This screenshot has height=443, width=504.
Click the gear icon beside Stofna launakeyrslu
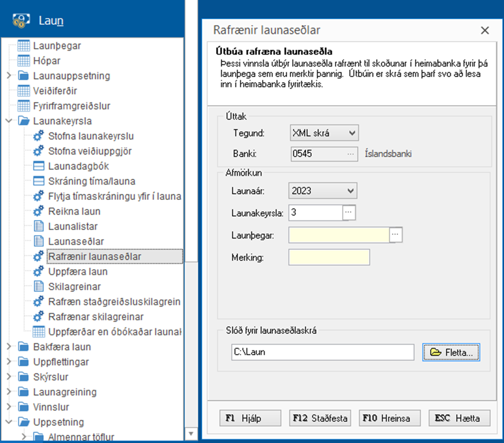click(39, 136)
